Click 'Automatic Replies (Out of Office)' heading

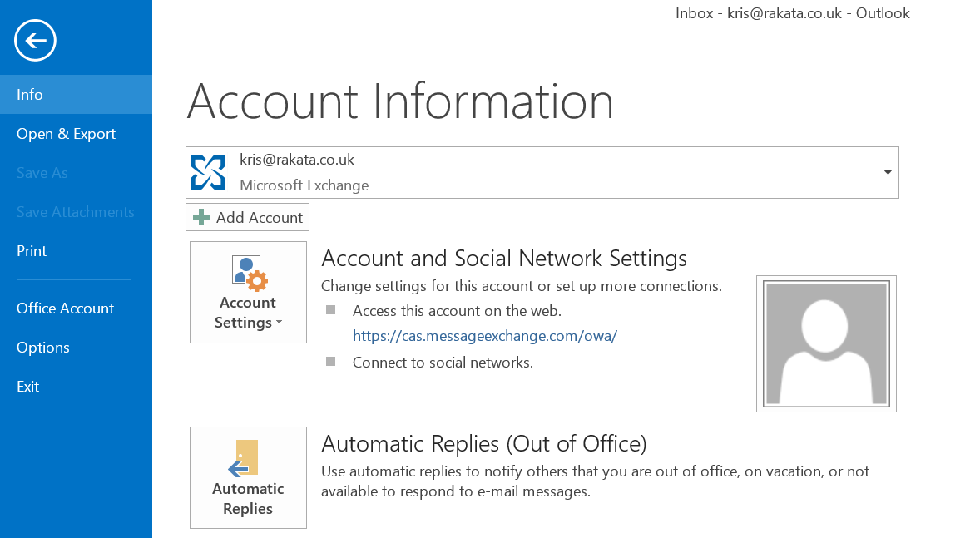(x=483, y=444)
